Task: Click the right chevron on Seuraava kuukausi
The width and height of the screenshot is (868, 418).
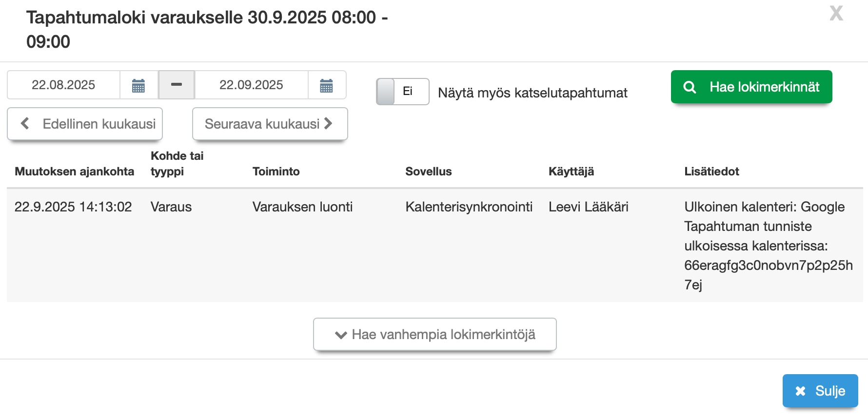Action: tap(329, 124)
